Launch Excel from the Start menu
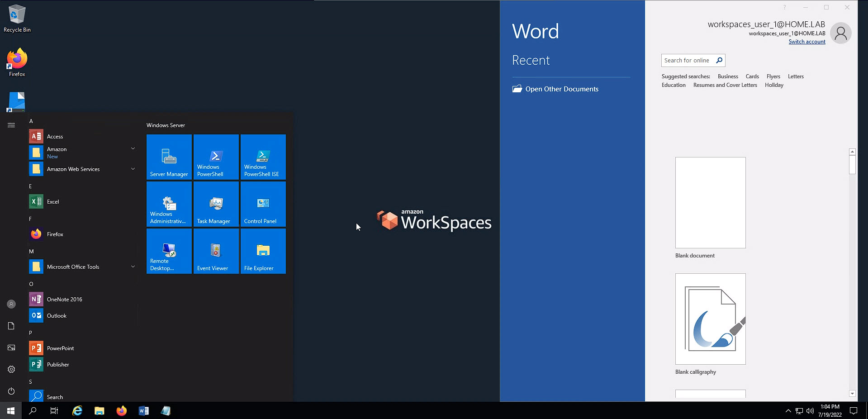The image size is (868, 419). [53, 201]
